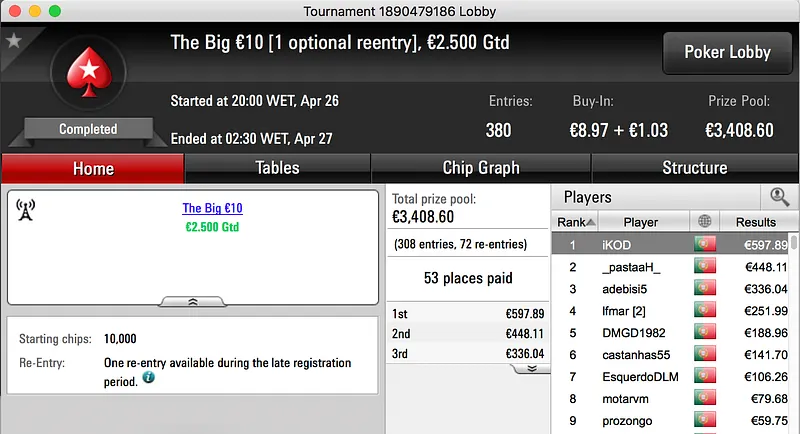Screen dimensions: 800x434
Task: Collapse the tournament info panel
Action: [x=193, y=301]
